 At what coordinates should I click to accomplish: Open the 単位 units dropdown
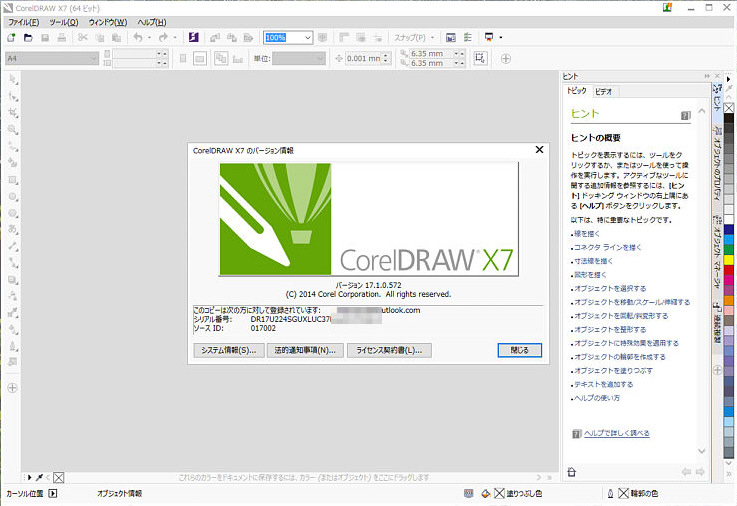pos(320,59)
